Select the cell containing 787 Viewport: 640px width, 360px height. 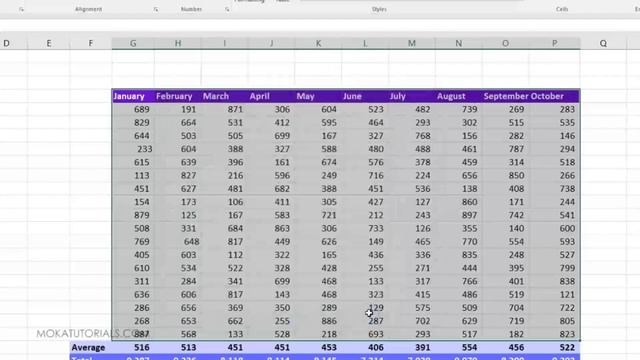tap(506, 149)
